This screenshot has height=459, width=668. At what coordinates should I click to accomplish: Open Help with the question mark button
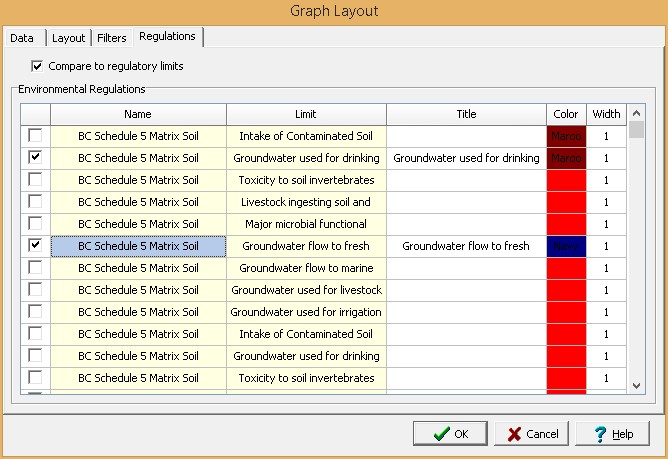[613, 434]
